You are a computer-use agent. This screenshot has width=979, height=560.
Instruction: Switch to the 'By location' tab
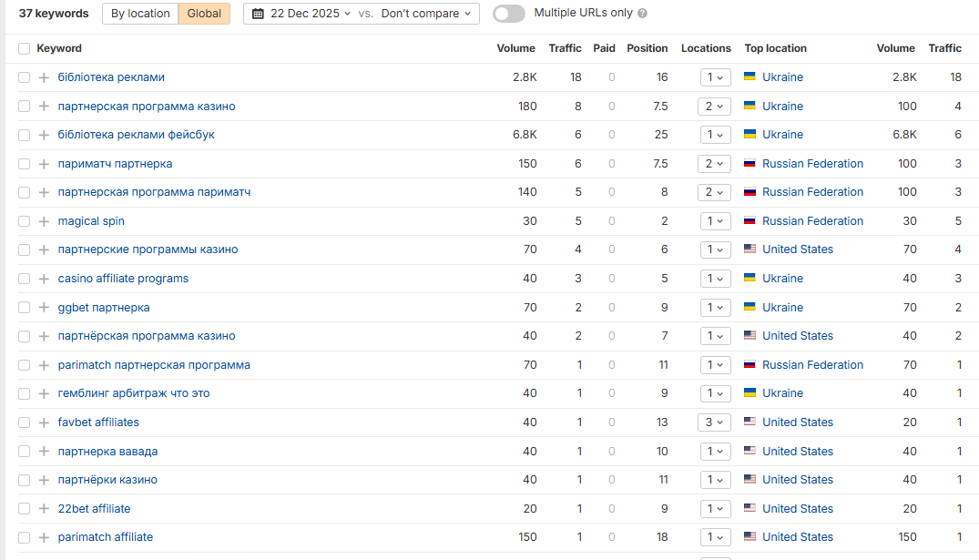click(140, 14)
